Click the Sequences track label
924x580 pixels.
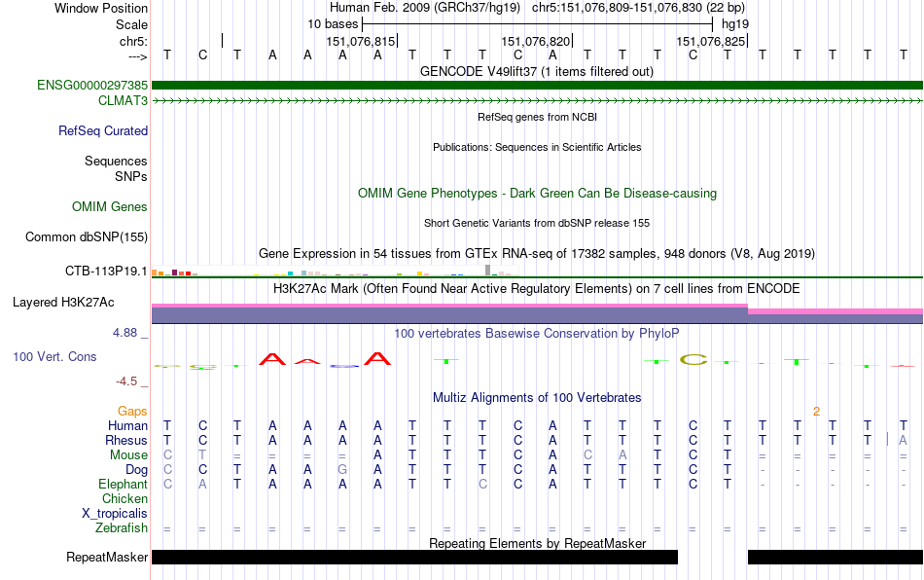(116, 161)
